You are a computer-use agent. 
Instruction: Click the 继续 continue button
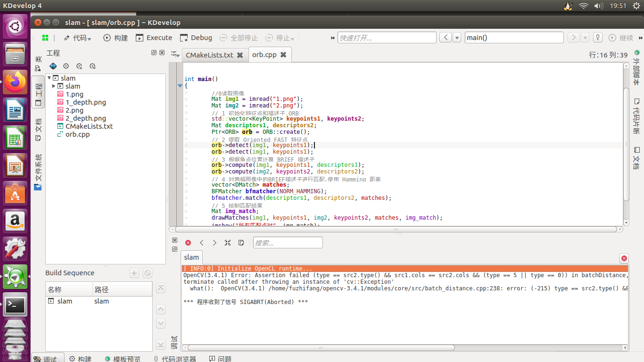pos(620,38)
